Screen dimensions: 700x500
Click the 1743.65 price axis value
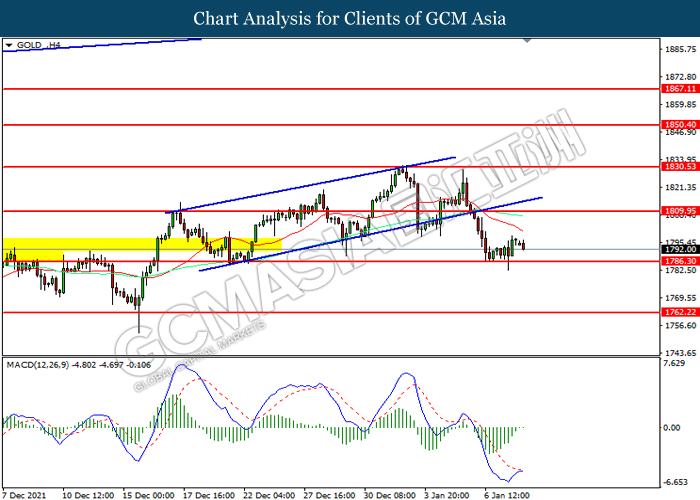680,353
